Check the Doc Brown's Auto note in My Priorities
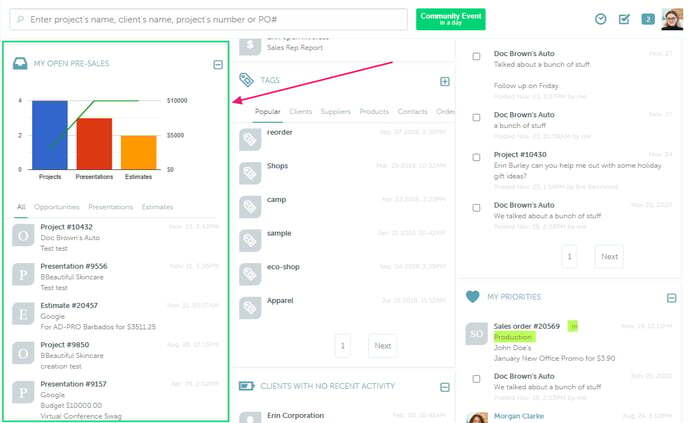The image size is (688, 423). [476, 379]
